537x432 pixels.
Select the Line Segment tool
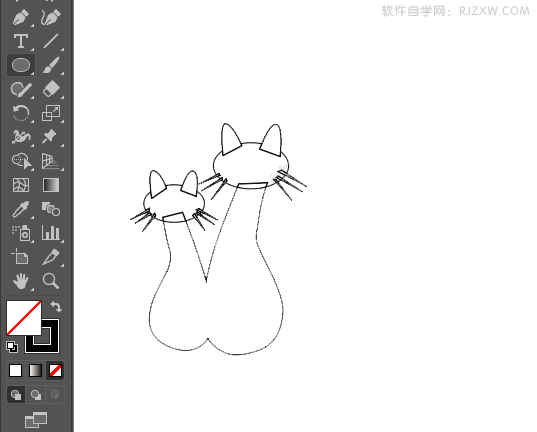[x=51, y=41]
